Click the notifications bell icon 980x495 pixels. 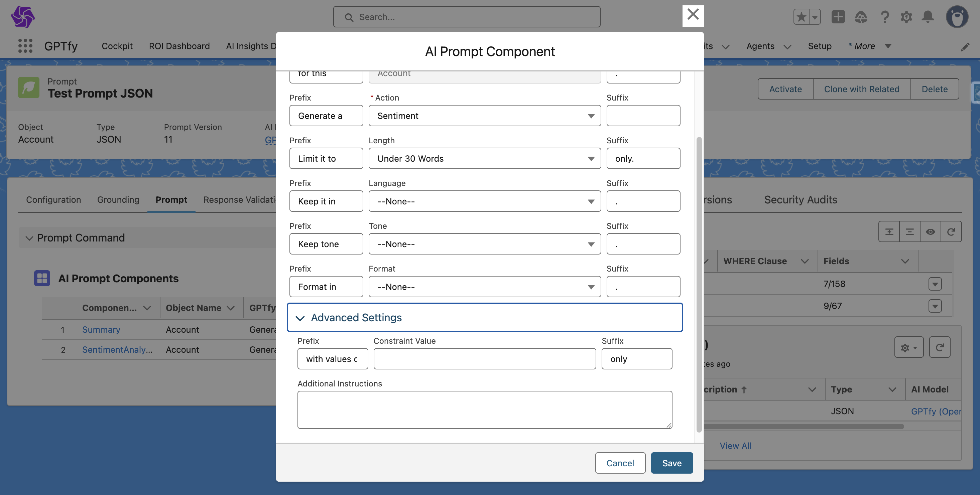(x=928, y=17)
